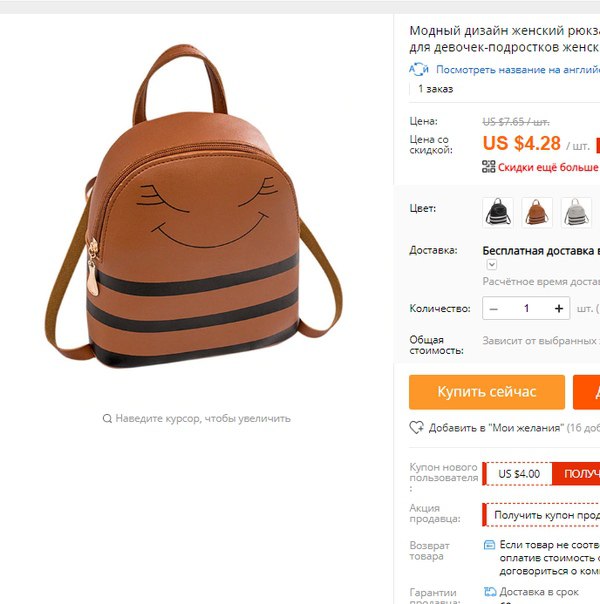The image size is (600, 604).
Task: Click the Купить сейчас button
Action: tap(487, 392)
